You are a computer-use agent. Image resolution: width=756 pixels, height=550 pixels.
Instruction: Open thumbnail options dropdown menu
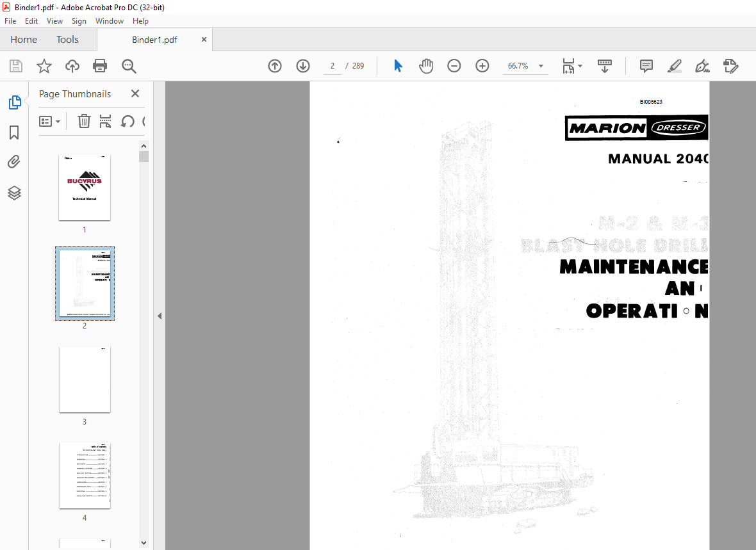click(x=49, y=121)
